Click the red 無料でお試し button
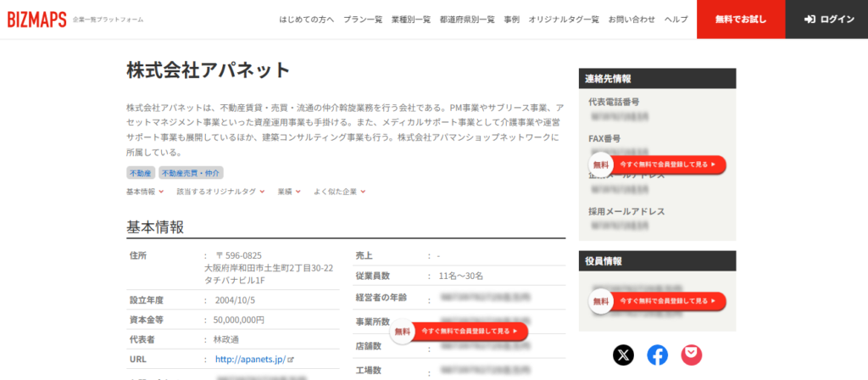 click(x=741, y=20)
